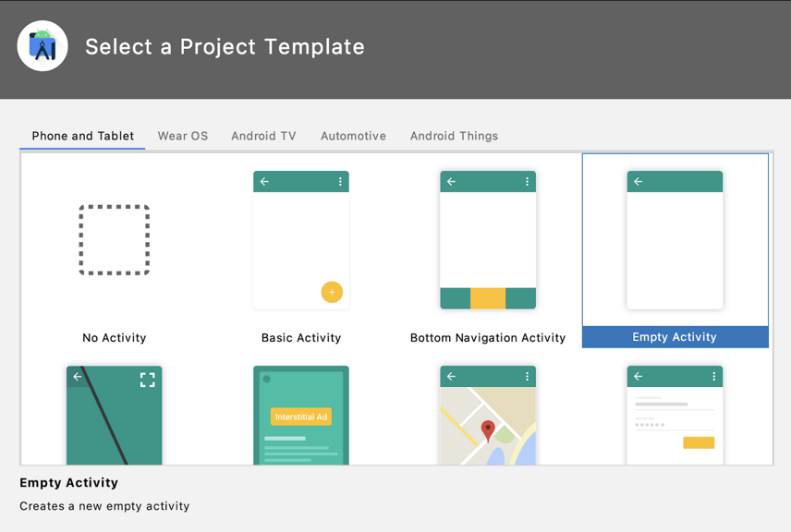Switch to the Phone and Tablet tab
Viewport: 791px width, 532px height.
(83, 136)
